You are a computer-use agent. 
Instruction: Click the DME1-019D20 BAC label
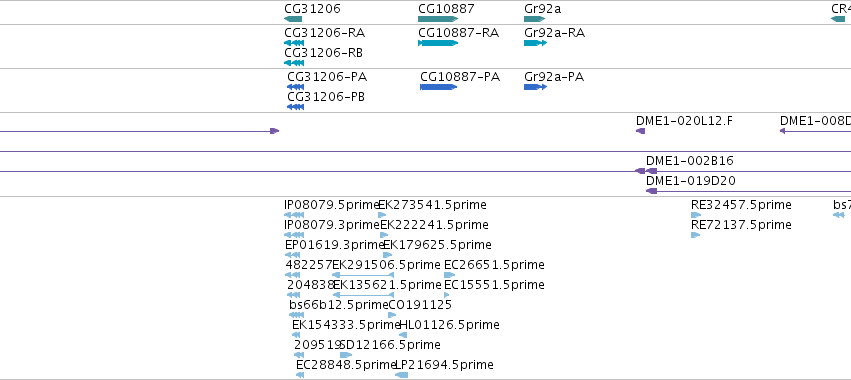point(691,181)
